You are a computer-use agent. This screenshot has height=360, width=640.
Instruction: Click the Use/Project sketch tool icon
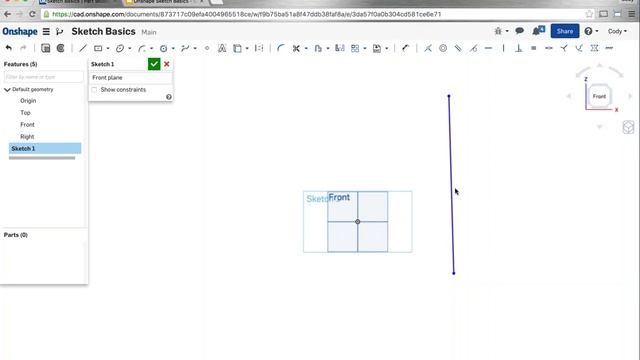[x=237, y=48]
